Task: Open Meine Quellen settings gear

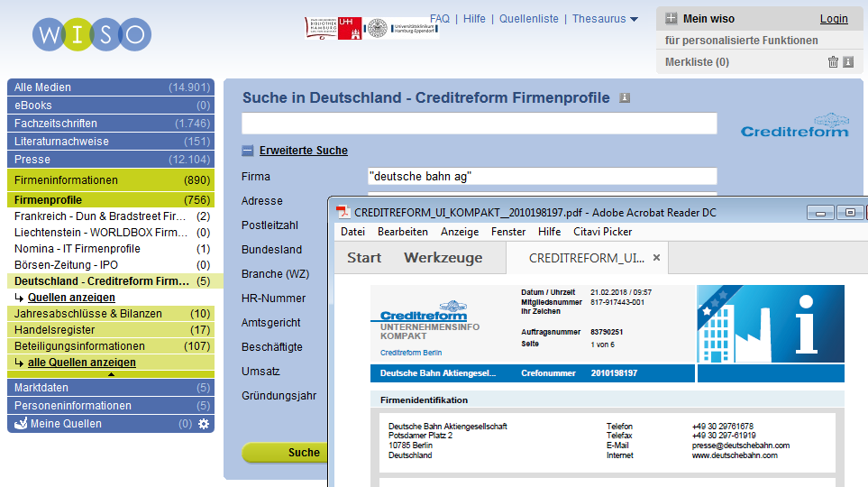Action: coord(204,424)
